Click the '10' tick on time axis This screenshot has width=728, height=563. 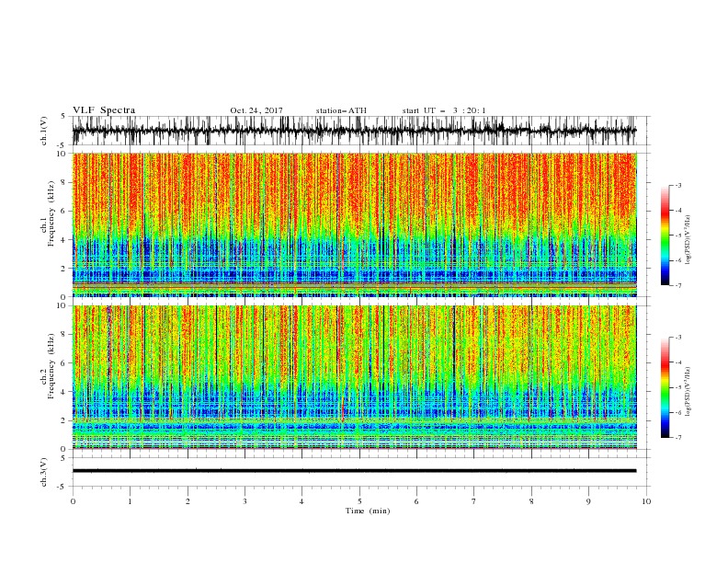tap(646, 501)
